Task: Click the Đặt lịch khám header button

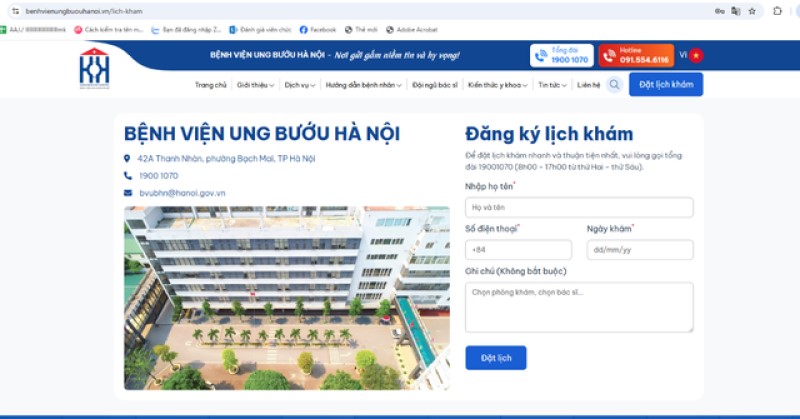Action: 665,85
